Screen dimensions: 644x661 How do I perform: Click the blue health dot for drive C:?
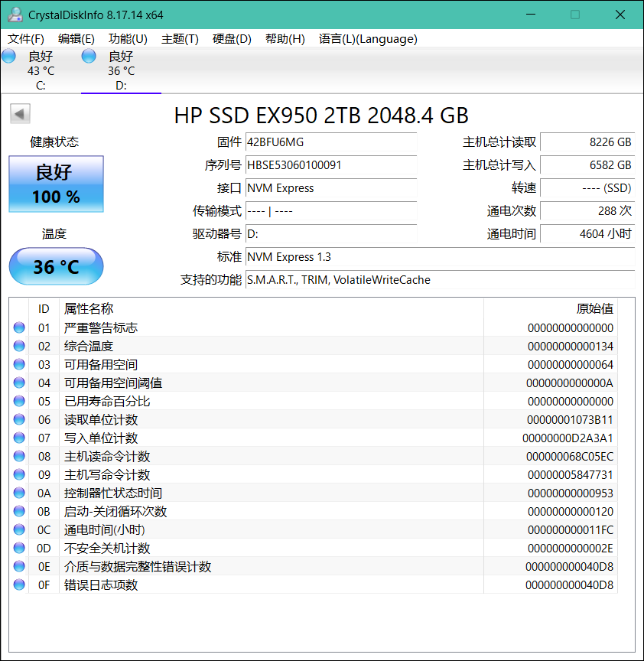point(9,56)
